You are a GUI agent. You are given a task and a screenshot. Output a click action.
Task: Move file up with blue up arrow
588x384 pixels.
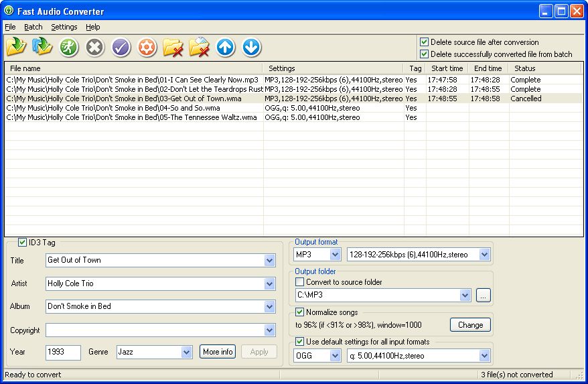226,48
